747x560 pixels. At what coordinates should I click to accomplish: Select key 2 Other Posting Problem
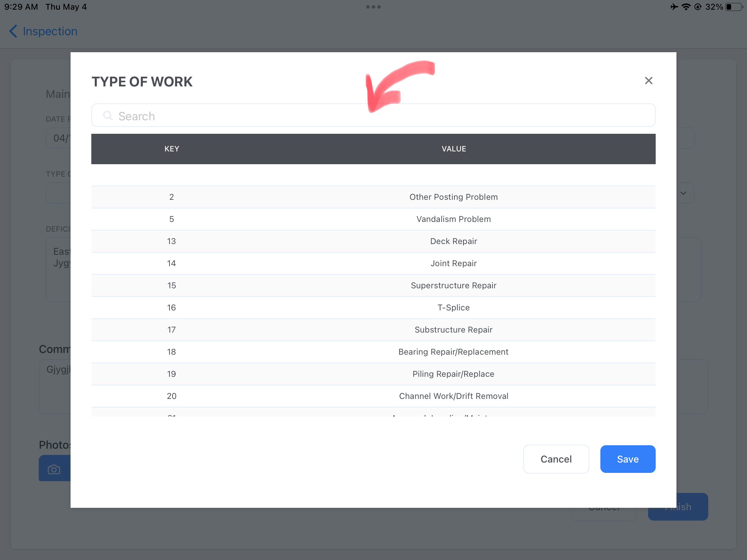point(373,197)
